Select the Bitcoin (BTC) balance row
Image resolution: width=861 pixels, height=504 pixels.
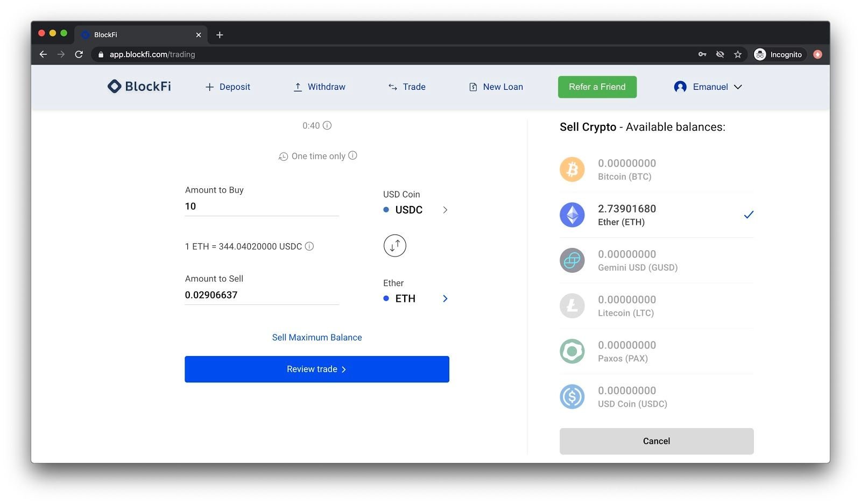tap(657, 169)
